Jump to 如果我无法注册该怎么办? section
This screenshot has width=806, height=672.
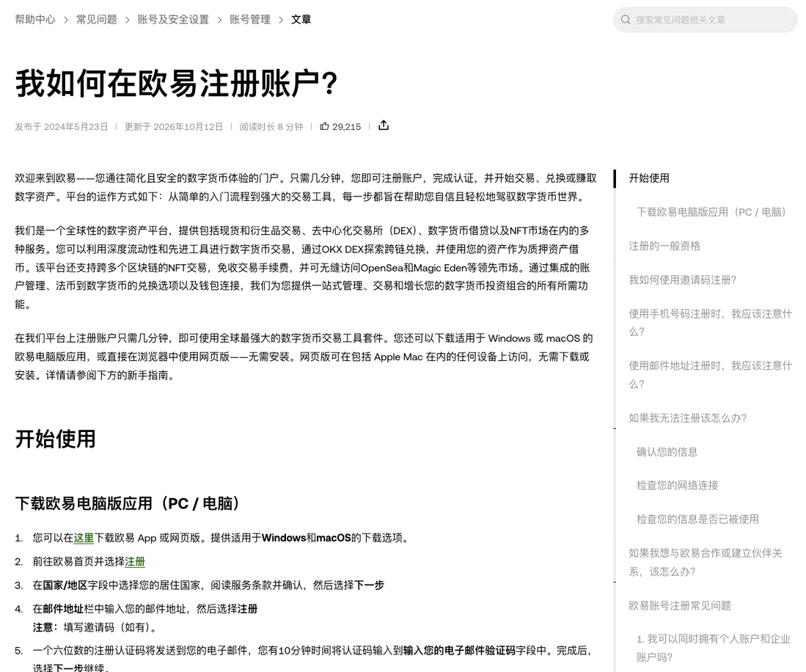pyautogui.click(x=688, y=418)
